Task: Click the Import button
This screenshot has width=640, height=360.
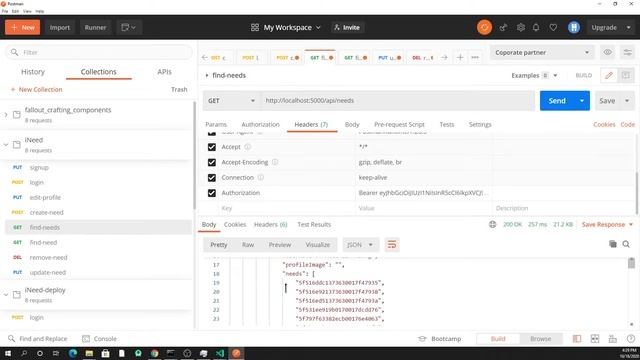Action: point(60,27)
